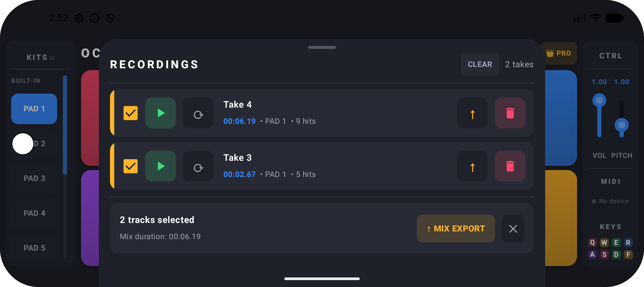Dismiss the tracks selected bar
The width and height of the screenshot is (644, 287).
513,229
